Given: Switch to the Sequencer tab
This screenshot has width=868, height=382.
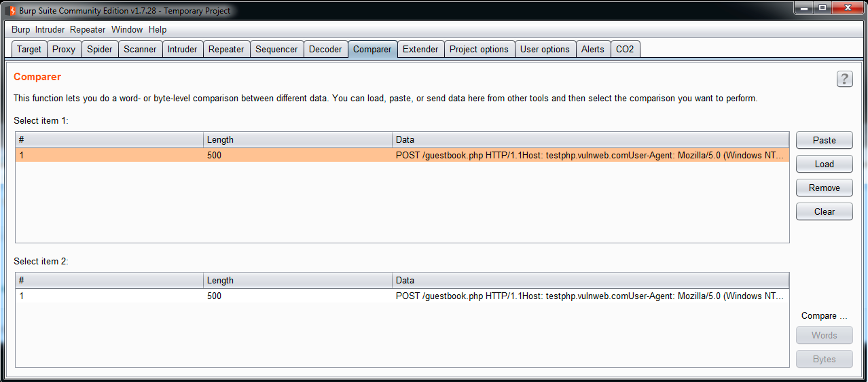Looking at the screenshot, I should [276, 49].
